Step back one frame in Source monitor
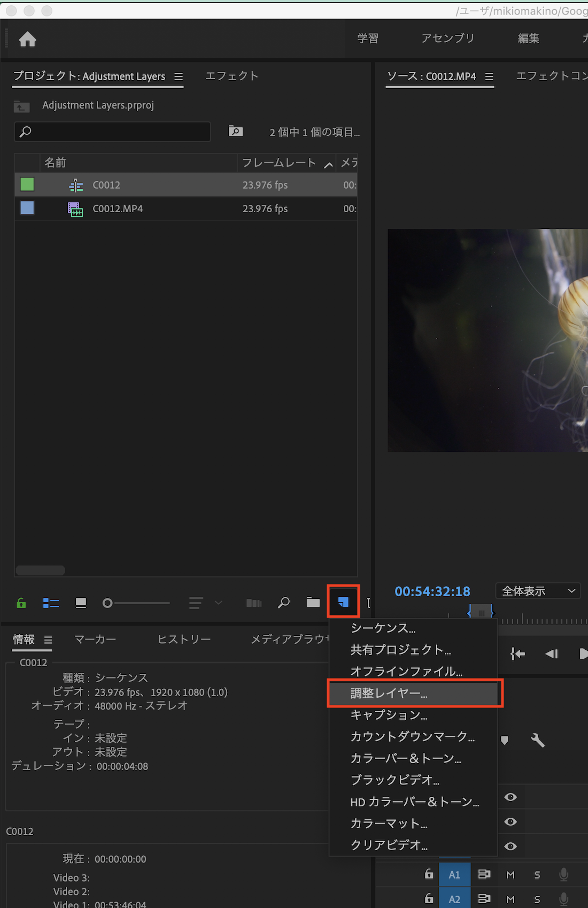Screen dimensions: 588x908 coord(552,653)
